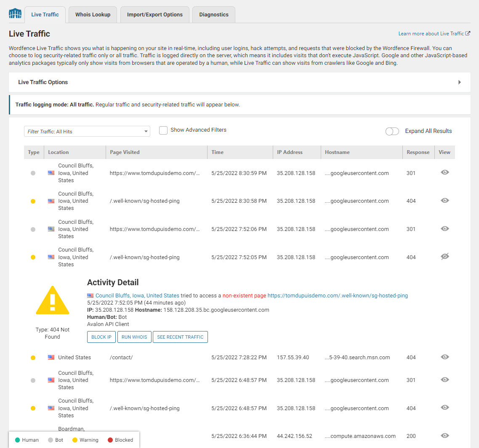The width and height of the screenshot is (479, 448).
Task: Click the US flag in the /contact/ row
Action: pyautogui.click(x=51, y=357)
